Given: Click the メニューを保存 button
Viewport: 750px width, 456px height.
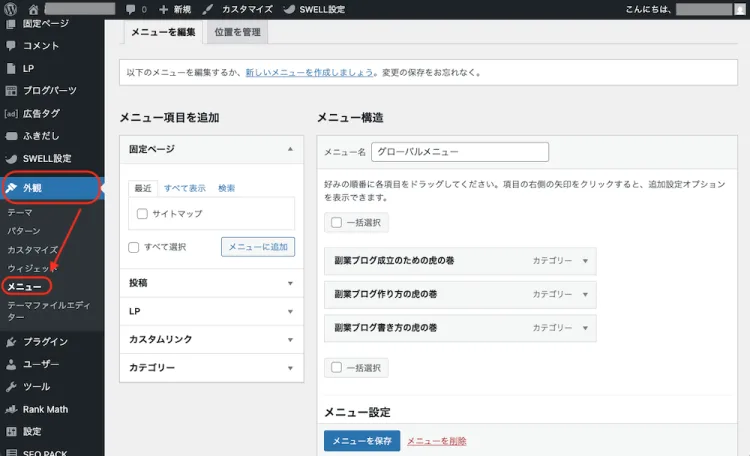Looking at the screenshot, I should click(x=361, y=441).
